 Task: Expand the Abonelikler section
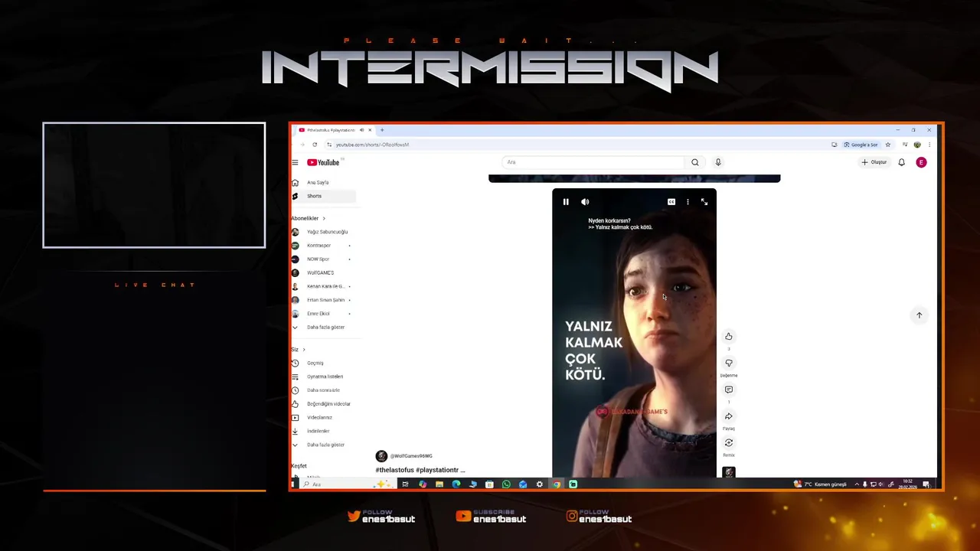coord(308,218)
